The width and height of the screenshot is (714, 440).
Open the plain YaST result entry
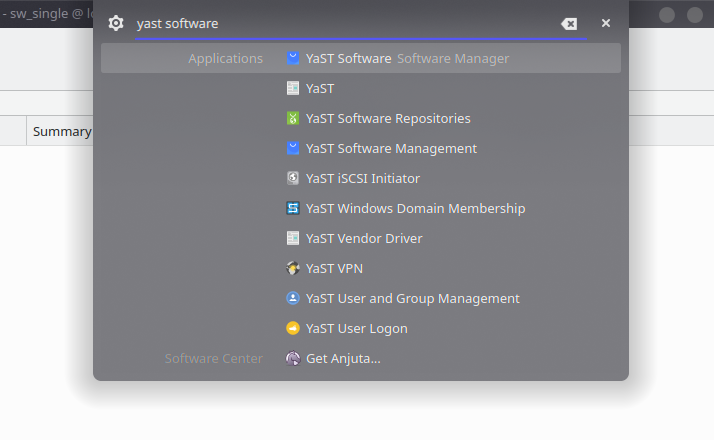coord(361,88)
